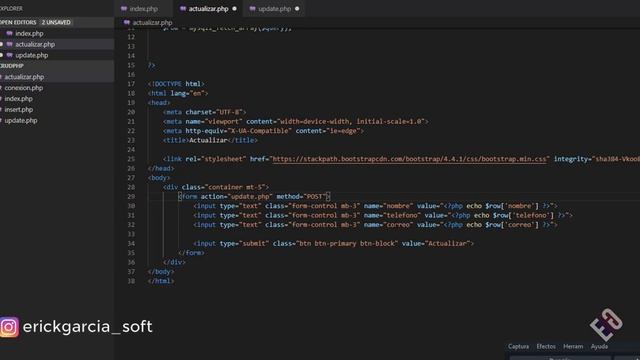Open insert.php in the project file tree
Image resolution: width=640 pixels, height=360 pixels.
tap(19, 110)
